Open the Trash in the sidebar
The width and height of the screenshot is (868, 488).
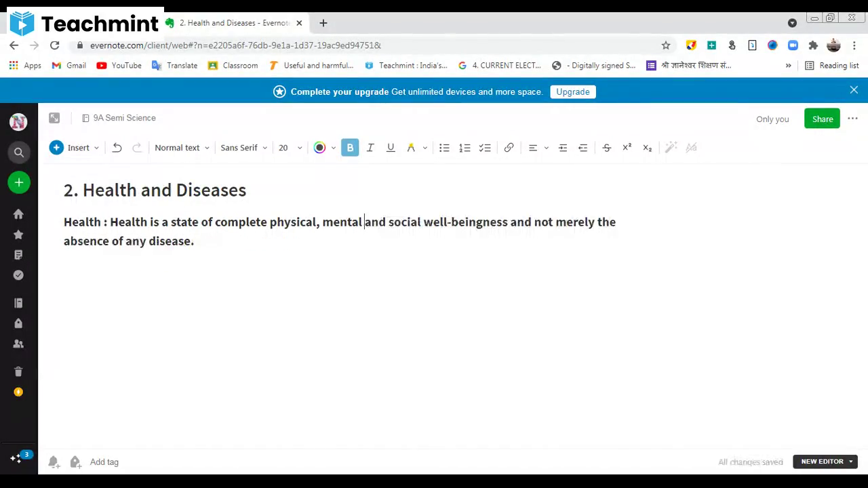18,371
